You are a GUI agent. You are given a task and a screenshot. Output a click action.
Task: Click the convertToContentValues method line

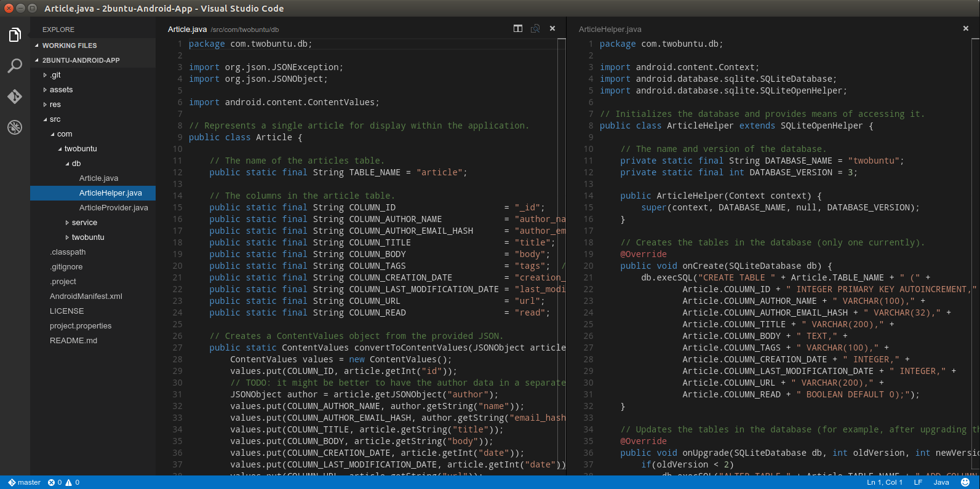pyautogui.click(x=387, y=348)
